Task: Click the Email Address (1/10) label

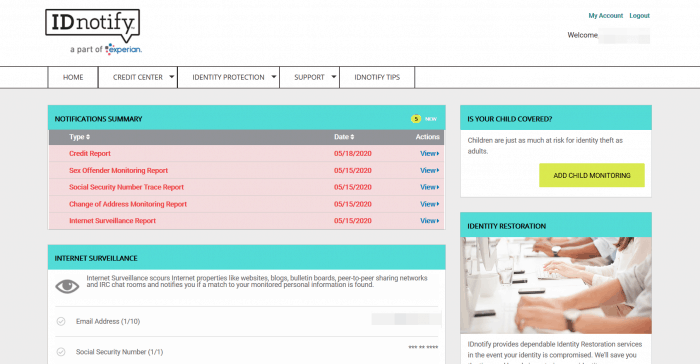Action: pos(108,322)
